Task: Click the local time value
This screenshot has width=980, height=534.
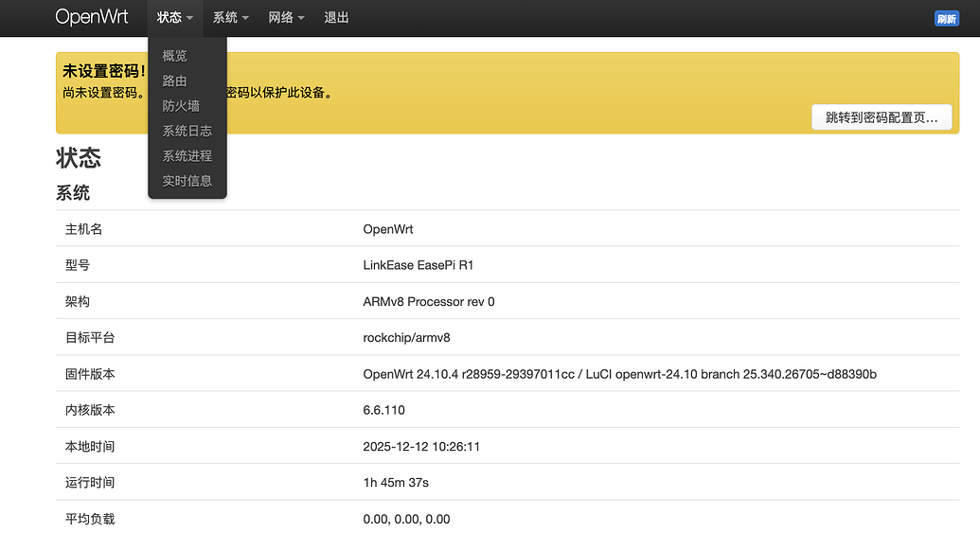Action: click(x=421, y=446)
